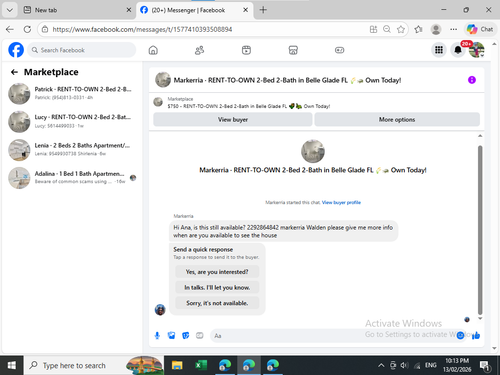Click the chat window vertical scrollbar
The image size is (500, 375).
(480, 230)
